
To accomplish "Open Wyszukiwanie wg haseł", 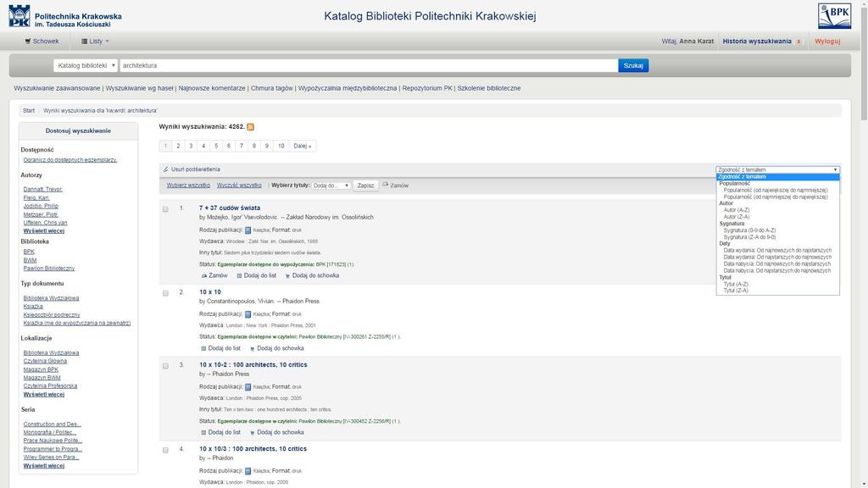I will pyautogui.click(x=140, y=88).
